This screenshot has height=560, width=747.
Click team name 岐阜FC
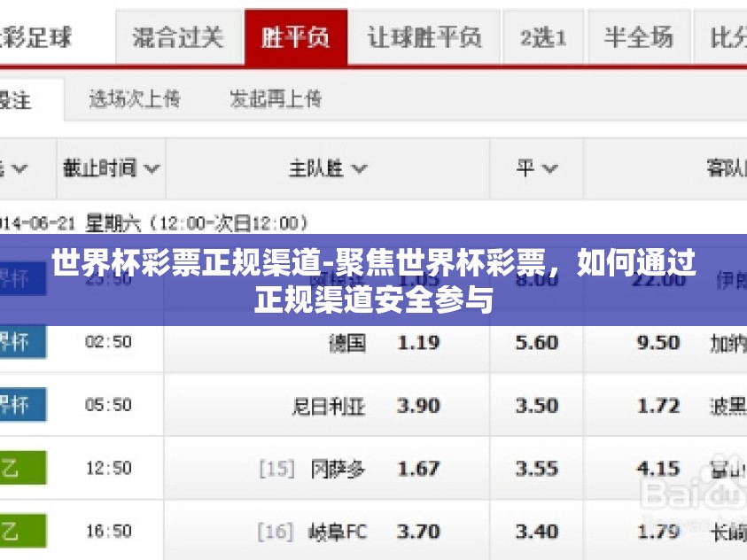tap(338, 532)
